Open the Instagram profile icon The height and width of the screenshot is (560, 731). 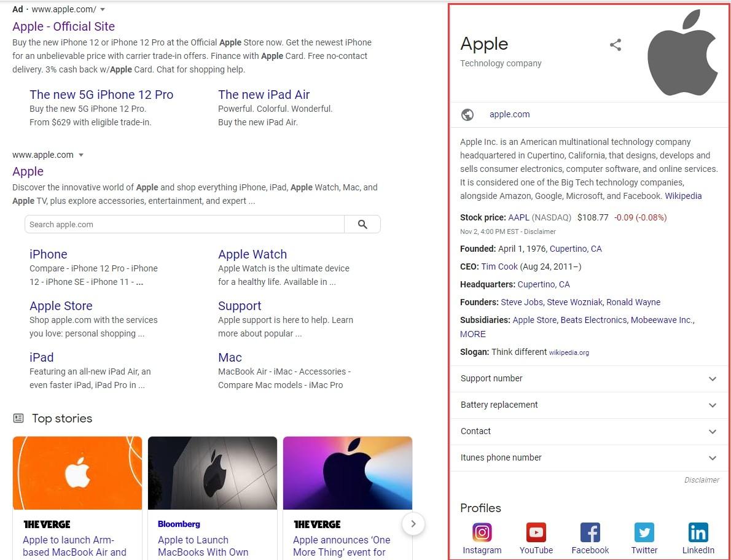pos(482,532)
